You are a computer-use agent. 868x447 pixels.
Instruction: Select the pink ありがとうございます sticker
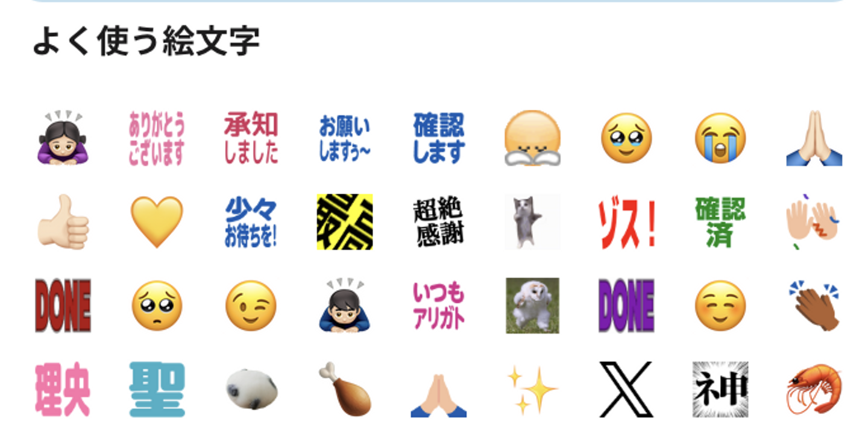[157, 139]
